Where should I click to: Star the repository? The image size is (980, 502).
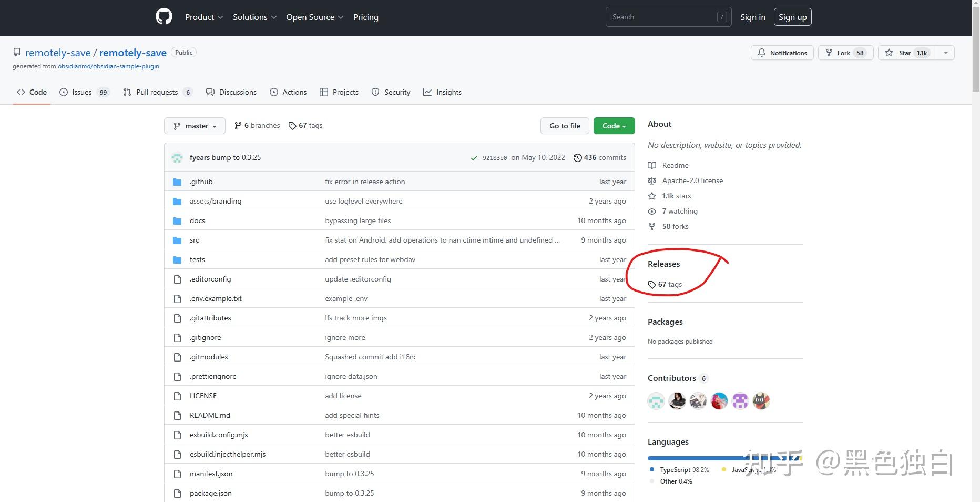click(x=907, y=53)
